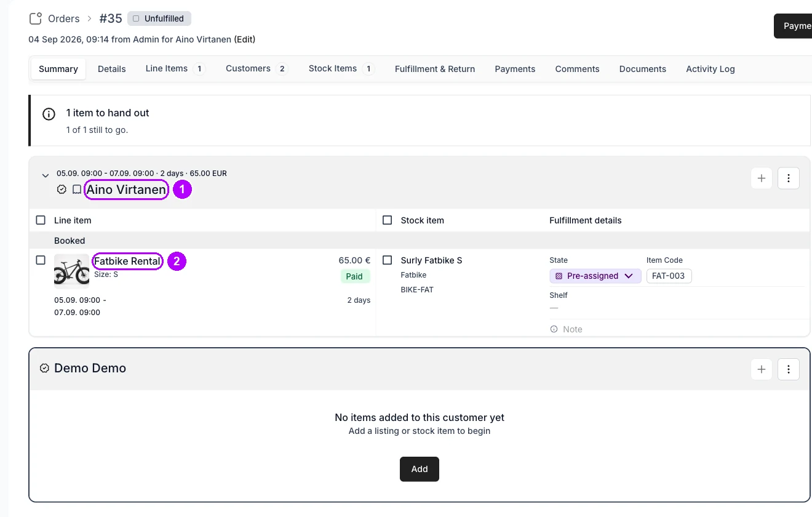This screenshot has width=812, height=517.
Task: Open the Pre-assigned state dropdown
Action: [595, 276]
